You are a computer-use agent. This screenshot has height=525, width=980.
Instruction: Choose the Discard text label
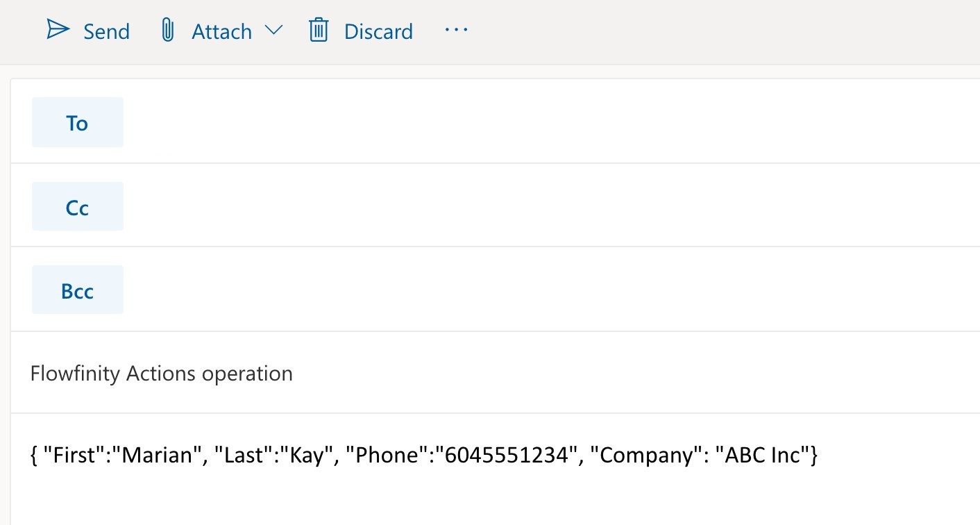click(x=378, y=32)
